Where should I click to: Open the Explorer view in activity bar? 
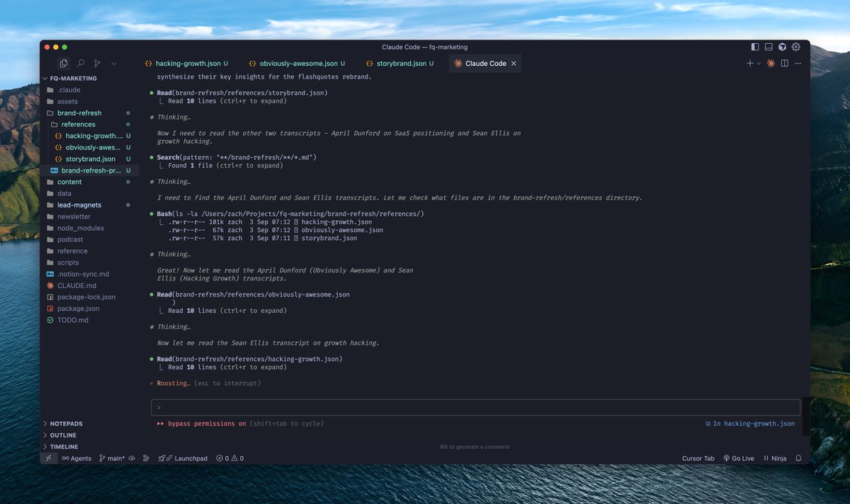click(64, 63)
